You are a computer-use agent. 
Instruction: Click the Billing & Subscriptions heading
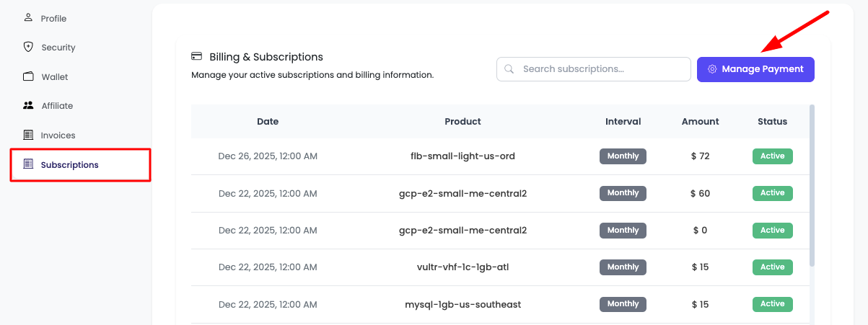pyautogui.click(x=266, y=57)
